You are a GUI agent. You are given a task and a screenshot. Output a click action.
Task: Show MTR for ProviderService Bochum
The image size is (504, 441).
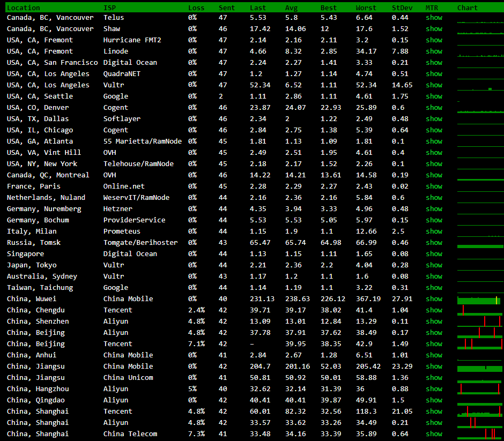434,220
